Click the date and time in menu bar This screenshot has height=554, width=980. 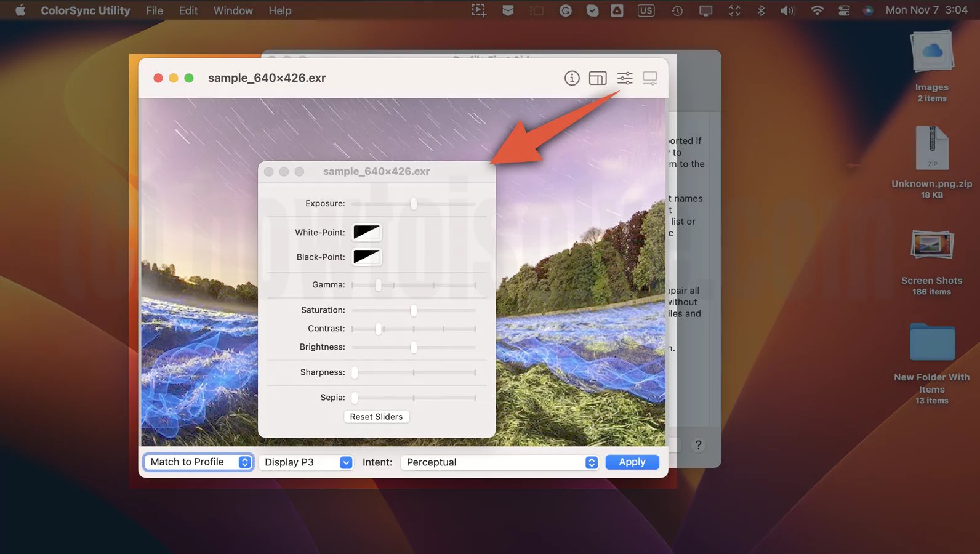pos(926,10)
